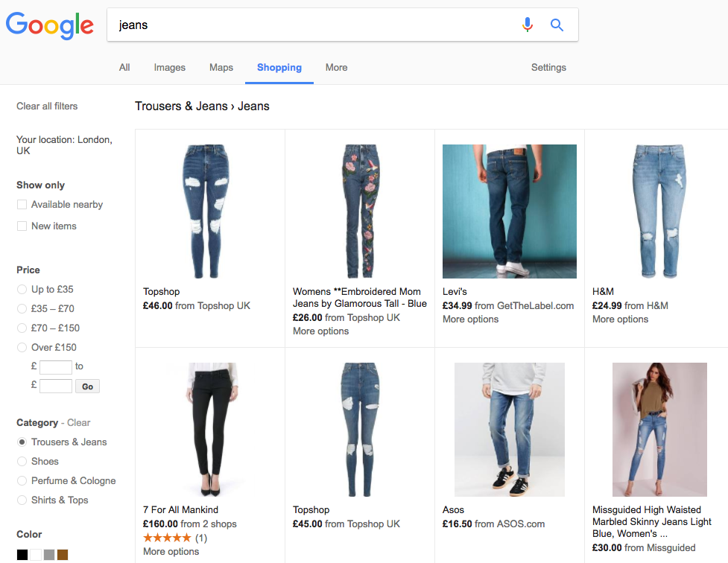Choose the £35 – £70 price range
The image size is (728, 563).
point(22,308)
